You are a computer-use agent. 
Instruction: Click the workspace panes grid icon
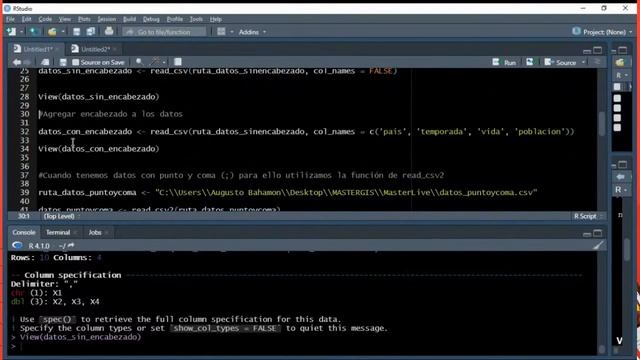coord(221,31)
